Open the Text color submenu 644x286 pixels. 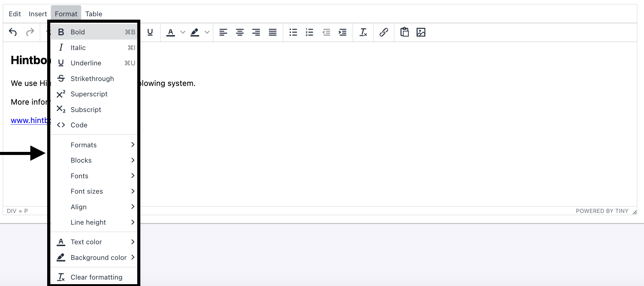point(94,242)
